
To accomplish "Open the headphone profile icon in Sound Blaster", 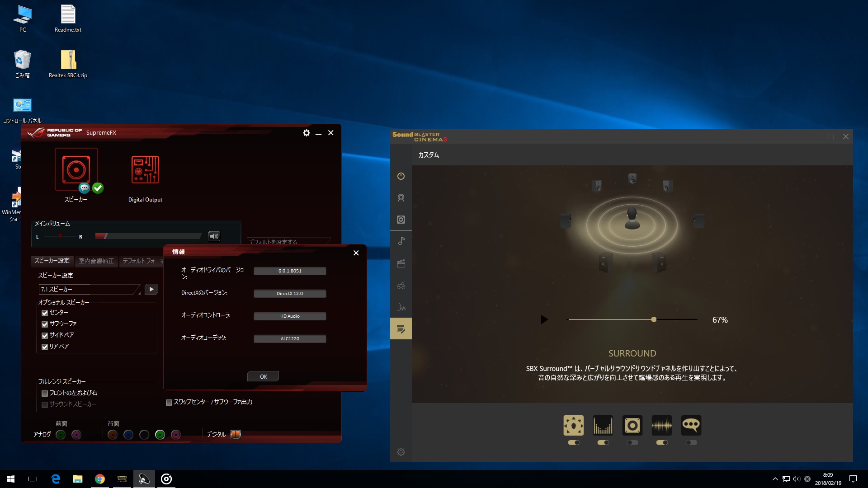I will click(x=401, y=198).
